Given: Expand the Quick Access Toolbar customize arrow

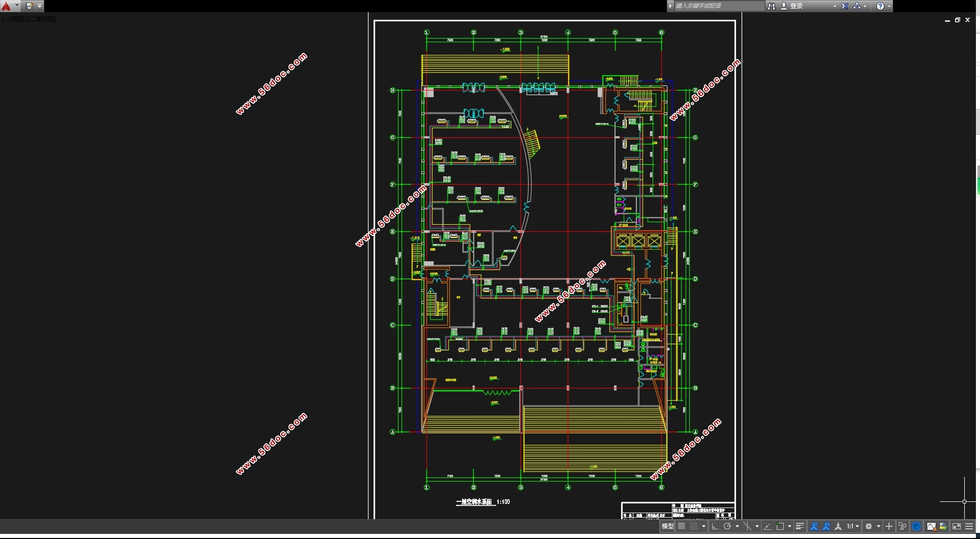Looking at the screenshot, I should [40, 6].
